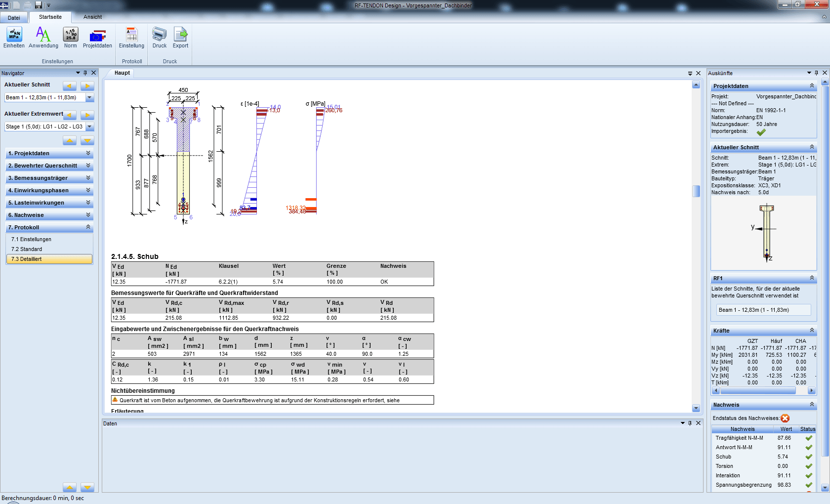Open the Navigator panel options dropdown
This screenshot has height=504, width=830.
point(78,73)
